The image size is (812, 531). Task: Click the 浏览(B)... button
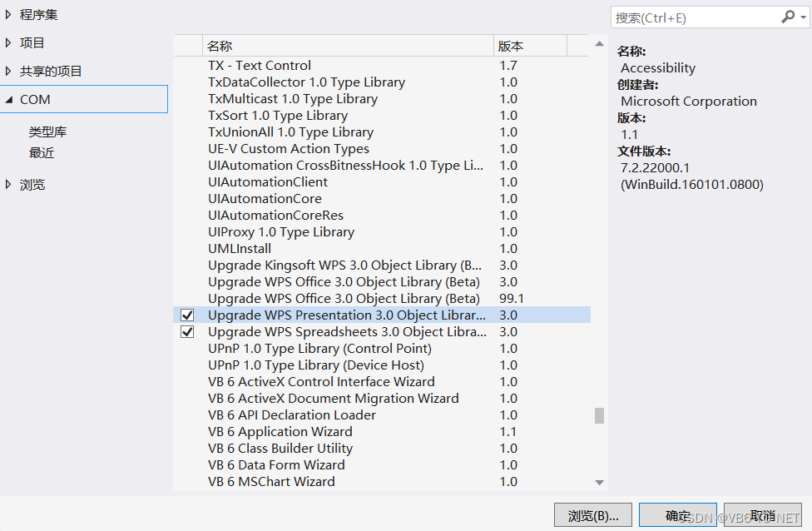point(593,515)
